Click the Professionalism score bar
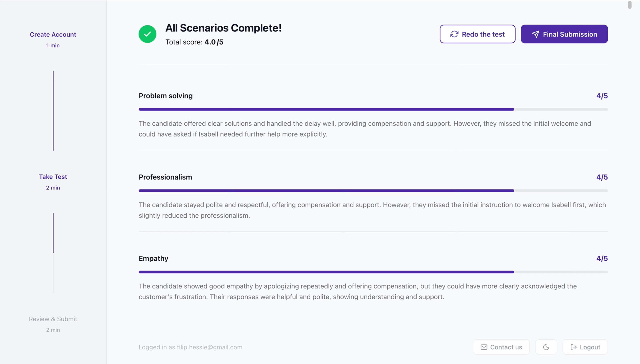Image resolution: width=640 pixels, height=364 pixels. 373,190
